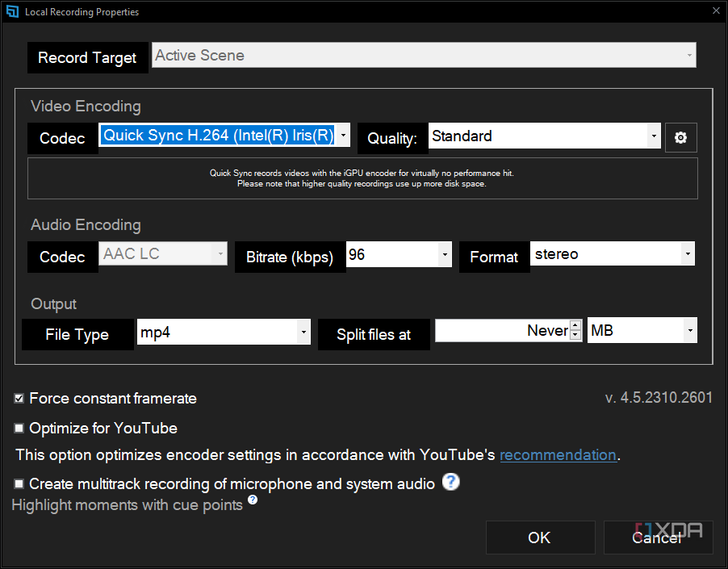Open the video Codec Quick Sync dropdown
The image size is (728, 569).
point(224,135)
